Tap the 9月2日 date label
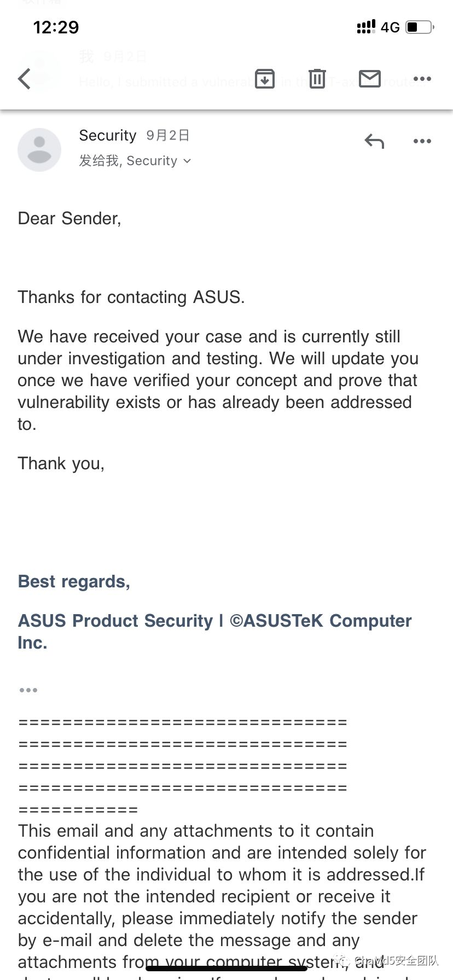The image size is (453, 980). tap(168, 135)
